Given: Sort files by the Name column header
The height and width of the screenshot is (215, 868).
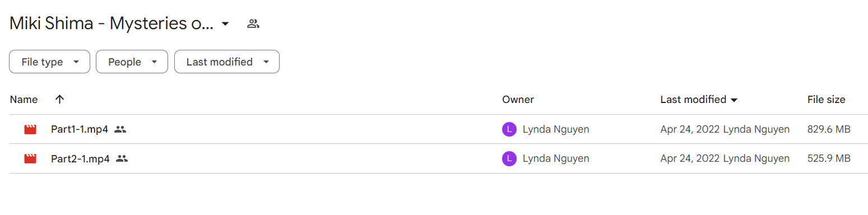Looking at the screenshot, I should point(24,100).
